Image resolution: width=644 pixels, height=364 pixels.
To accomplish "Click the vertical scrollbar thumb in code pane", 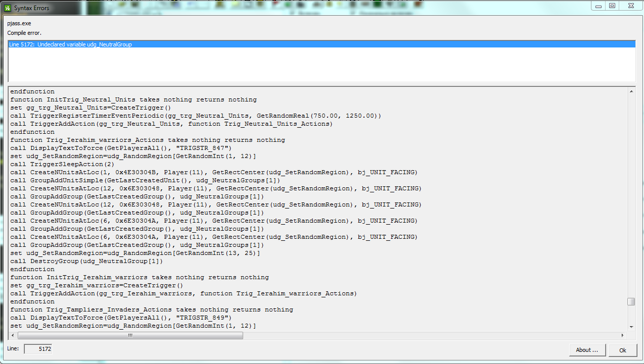I will [631, 302].
